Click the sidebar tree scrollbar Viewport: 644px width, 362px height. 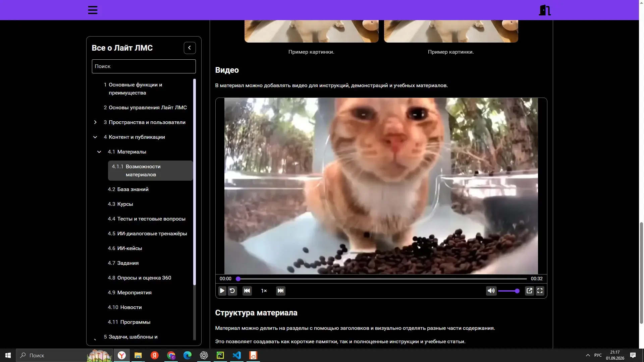(195, 182)
